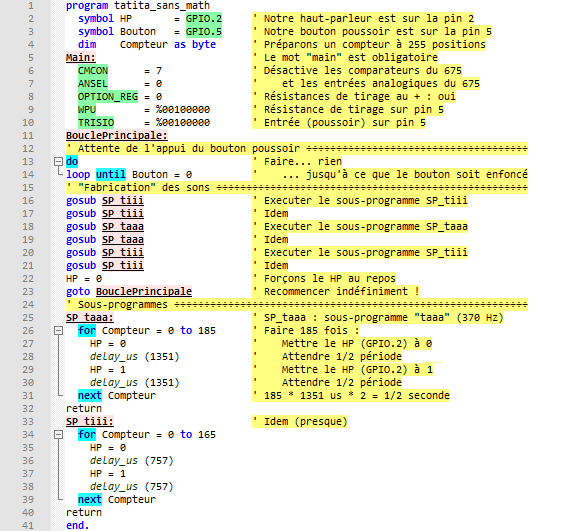Click the for keyword on line 26

pos(87,330)
